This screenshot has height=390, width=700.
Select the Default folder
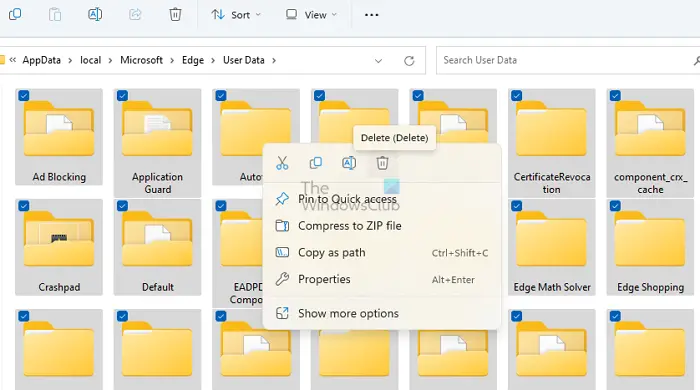coord(157,247)
